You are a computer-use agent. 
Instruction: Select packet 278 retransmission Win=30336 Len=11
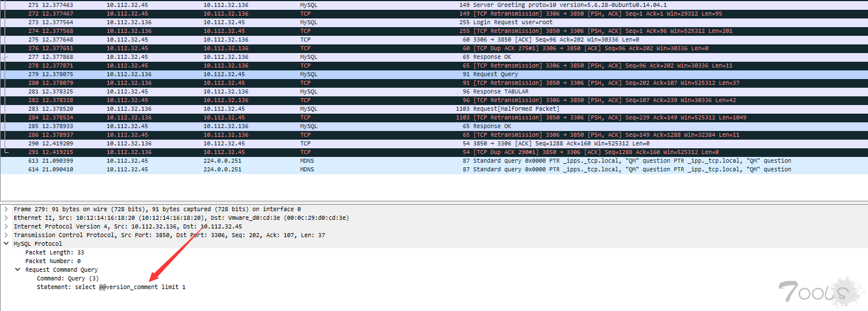434,65
